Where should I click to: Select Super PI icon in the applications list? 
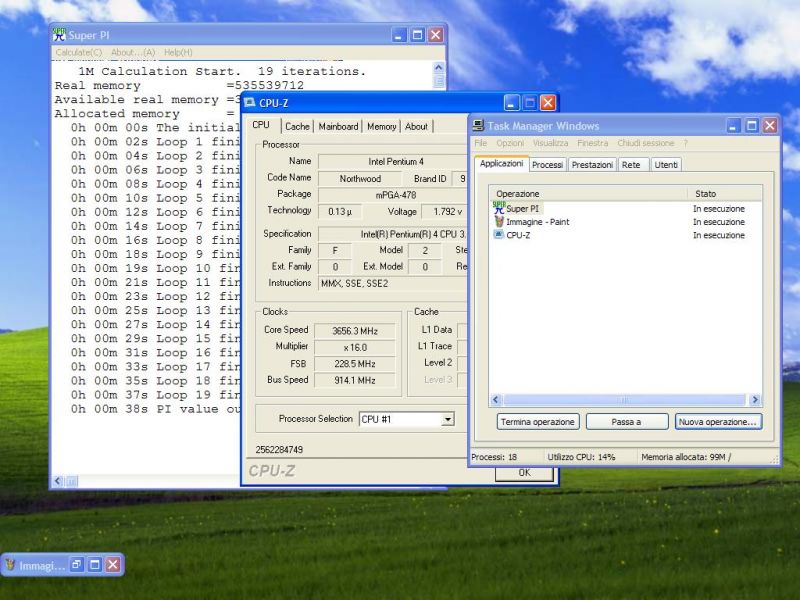click(498, 208)
